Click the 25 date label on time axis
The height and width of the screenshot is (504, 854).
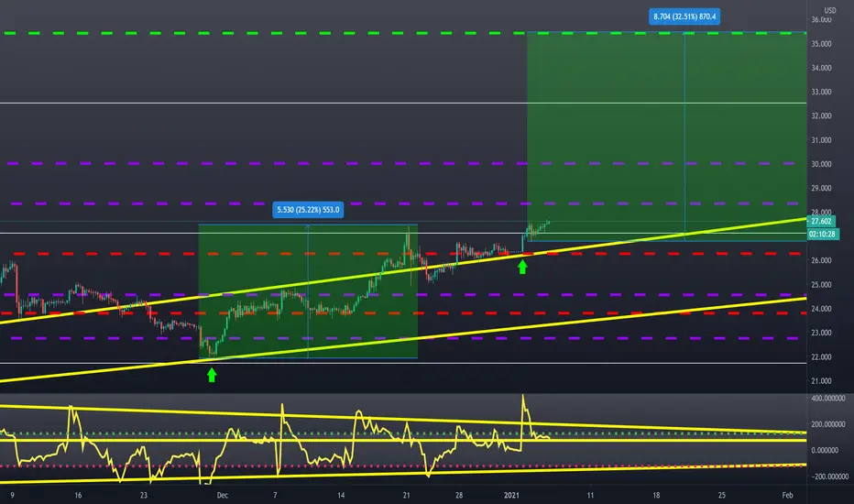tap(722, 495)
